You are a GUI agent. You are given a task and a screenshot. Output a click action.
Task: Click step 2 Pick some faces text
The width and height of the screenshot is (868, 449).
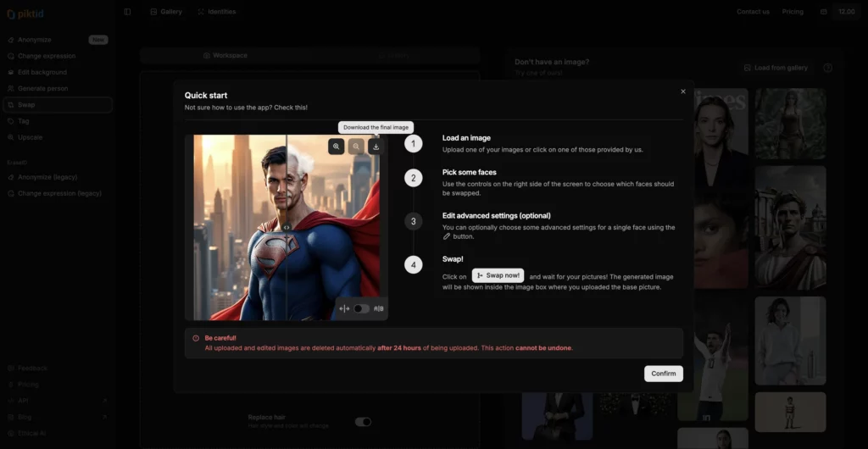click(469, 172)
